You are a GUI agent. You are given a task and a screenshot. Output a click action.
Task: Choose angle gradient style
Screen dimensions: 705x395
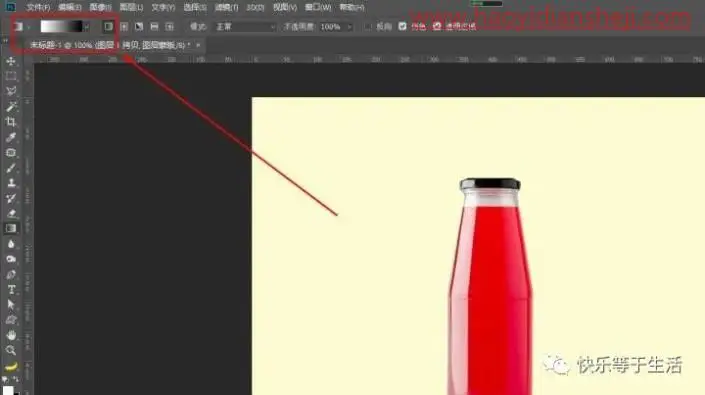click(139, 27)
